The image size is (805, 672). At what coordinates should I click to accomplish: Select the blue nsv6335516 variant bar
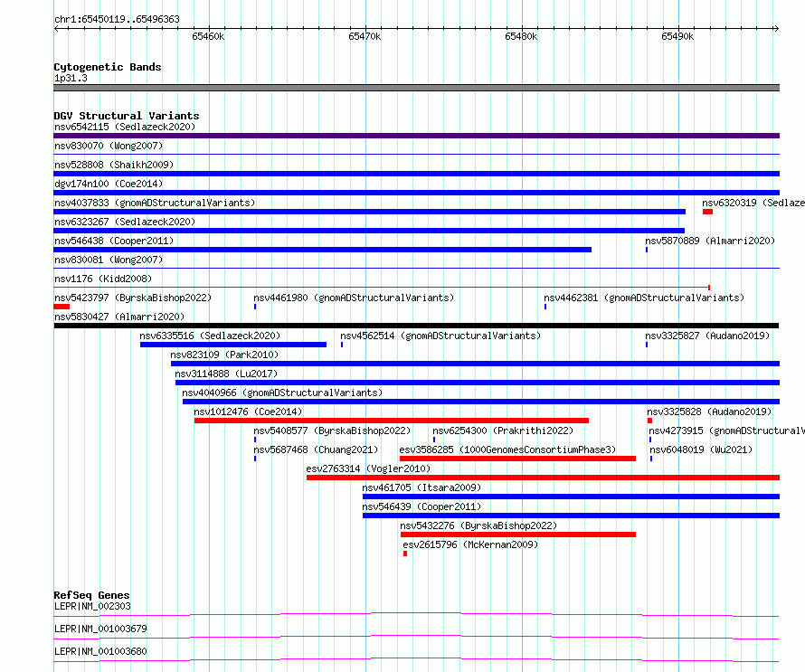(233, 345)
